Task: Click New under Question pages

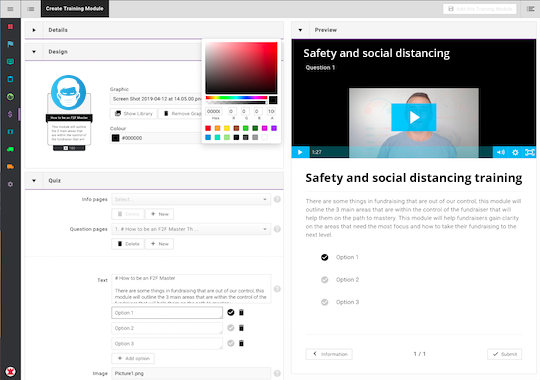Action: tap(159, 244)
